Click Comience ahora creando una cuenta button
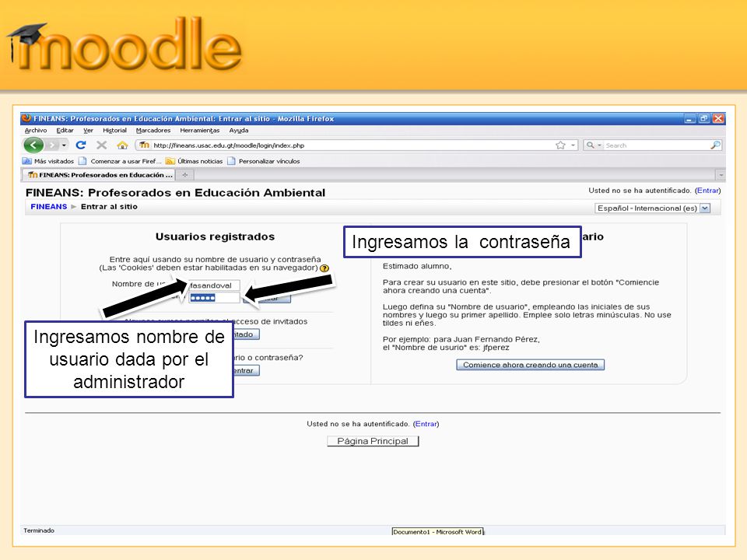747x560 pixels. pos(530,365)
